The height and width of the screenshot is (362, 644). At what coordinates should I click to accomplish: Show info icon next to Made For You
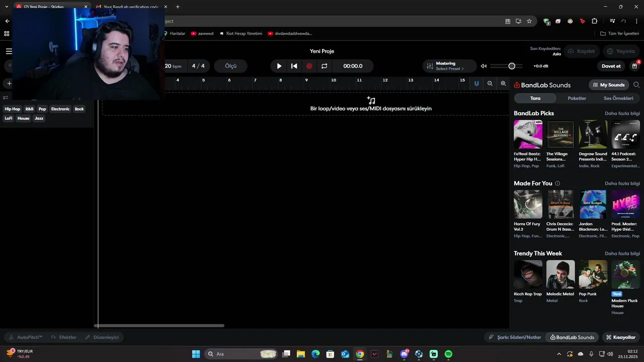557,184
